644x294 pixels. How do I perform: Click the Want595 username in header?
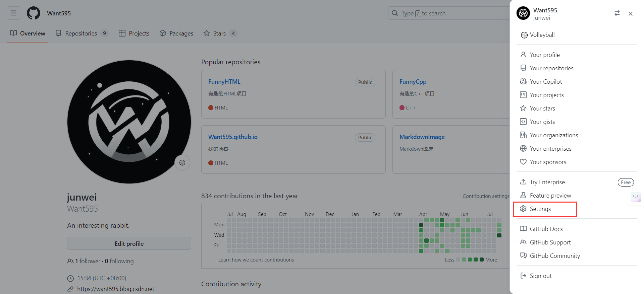point(59,13)
